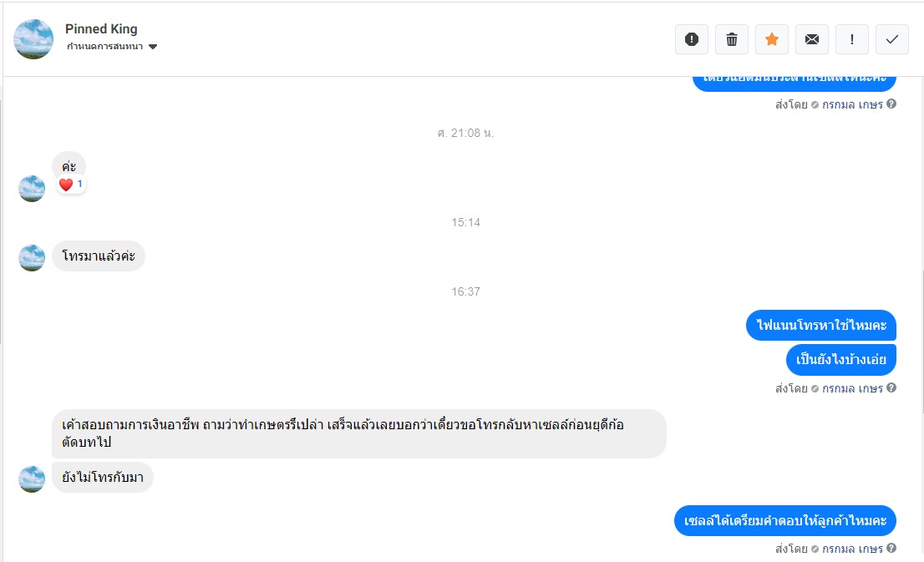The image size is (924, 562).
Task: Click the sender name กรกมล เกษร under เป็นยังไงบ้างเอ่ย
Action: pyautogui.click(x=852, y=388)
